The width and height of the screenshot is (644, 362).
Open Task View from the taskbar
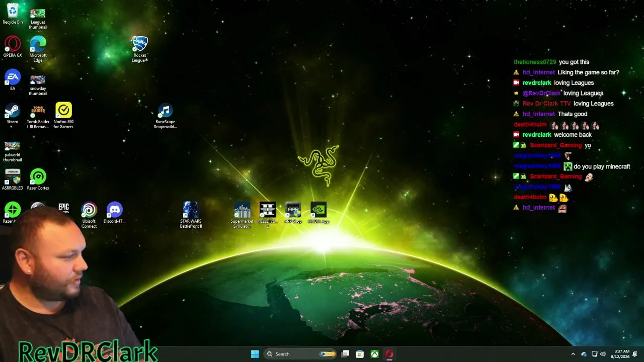345,354
